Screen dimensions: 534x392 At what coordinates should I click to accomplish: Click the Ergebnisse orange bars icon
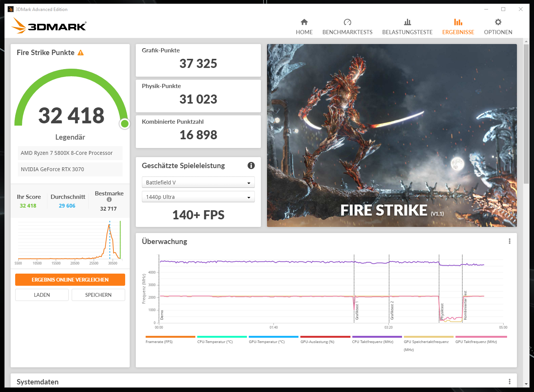[x=458, y=22]
